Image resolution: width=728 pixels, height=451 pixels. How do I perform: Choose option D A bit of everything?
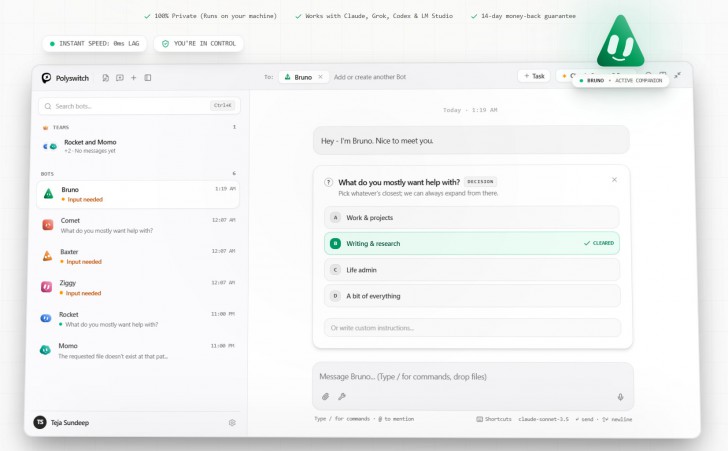coord(472,296)
